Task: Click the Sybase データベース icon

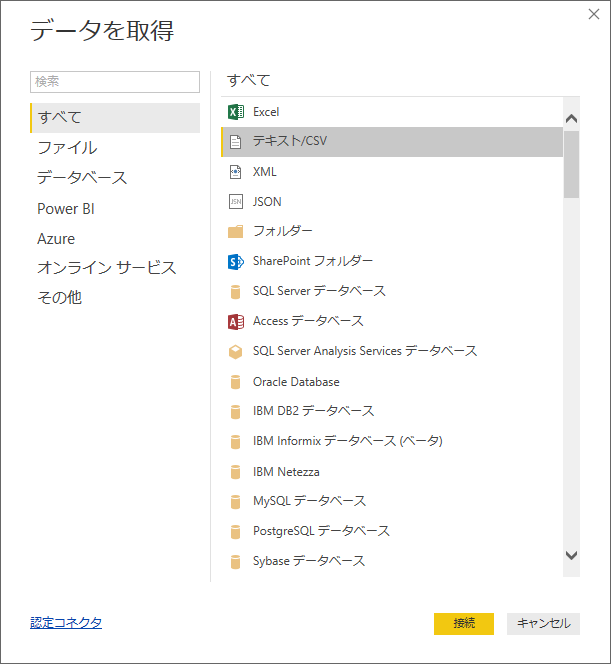Action: pyautogui.click(x=235, y=562)
